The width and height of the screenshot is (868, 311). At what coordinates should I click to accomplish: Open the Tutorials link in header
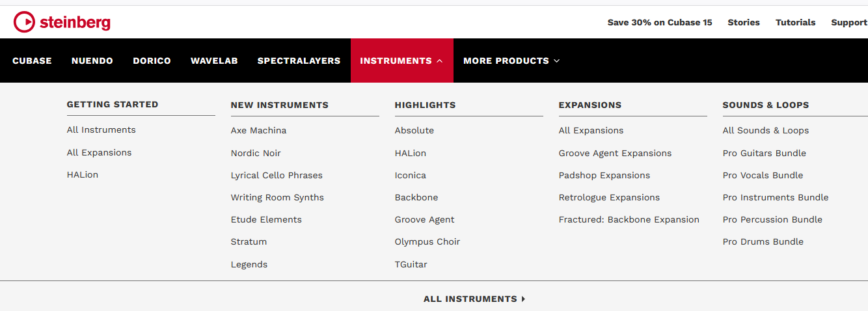(x=795, y=22)
